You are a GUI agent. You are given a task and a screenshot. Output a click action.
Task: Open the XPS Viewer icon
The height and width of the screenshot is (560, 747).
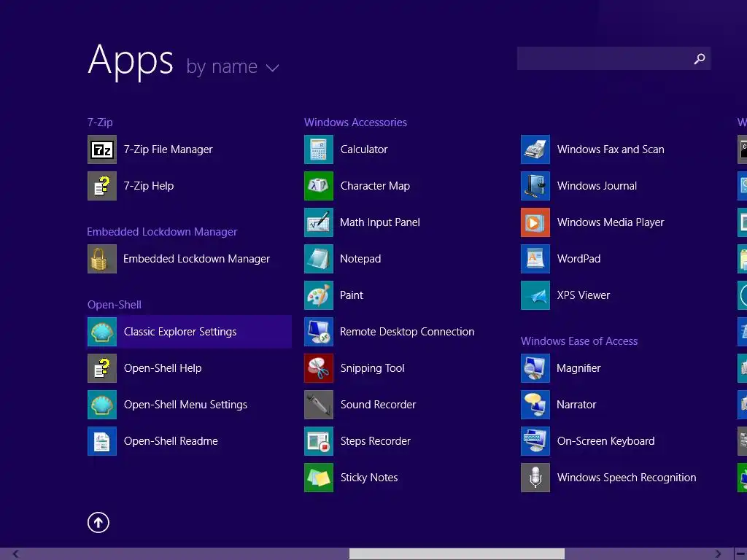535,295
